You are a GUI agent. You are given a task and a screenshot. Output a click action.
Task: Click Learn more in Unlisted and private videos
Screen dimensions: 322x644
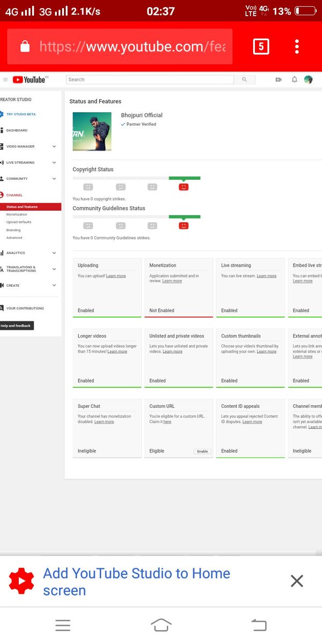[172, 352]
